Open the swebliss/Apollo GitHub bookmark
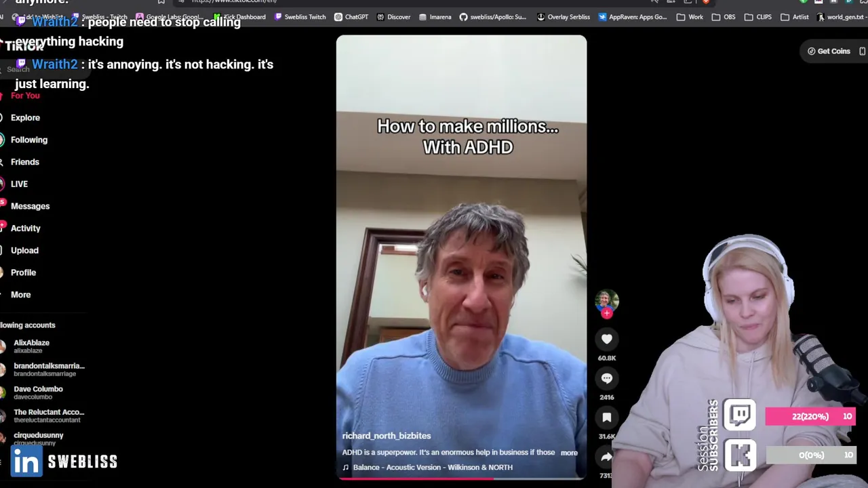868x488 pixels. pos(493,17)
